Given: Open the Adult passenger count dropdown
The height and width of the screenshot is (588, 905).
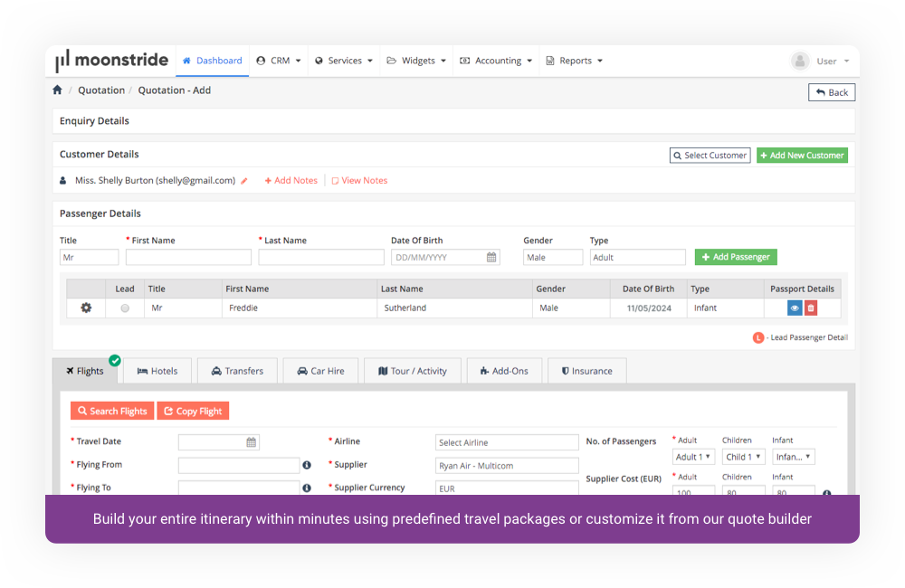Looking at the screenshot, I should coord(693,457).
